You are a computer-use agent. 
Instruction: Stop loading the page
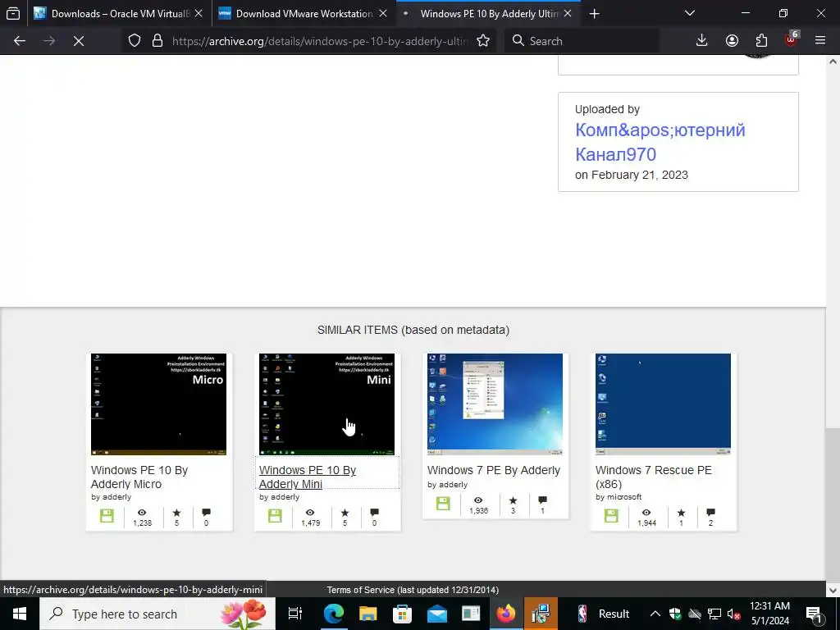tap(79, 41)
